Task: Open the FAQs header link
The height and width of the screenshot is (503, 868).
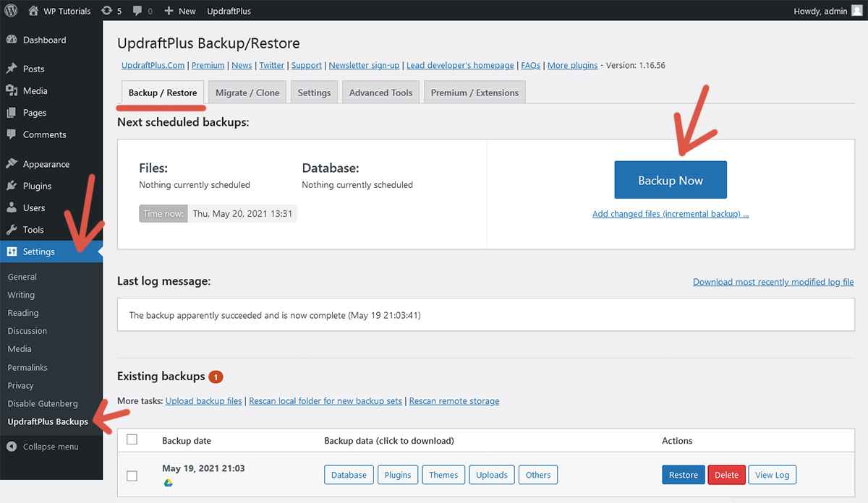Action: pyautogui.click(x=531, y=65)
